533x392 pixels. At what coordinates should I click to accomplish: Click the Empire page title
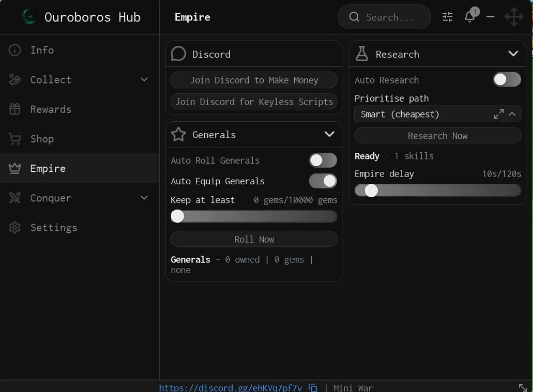coord(192,17)
